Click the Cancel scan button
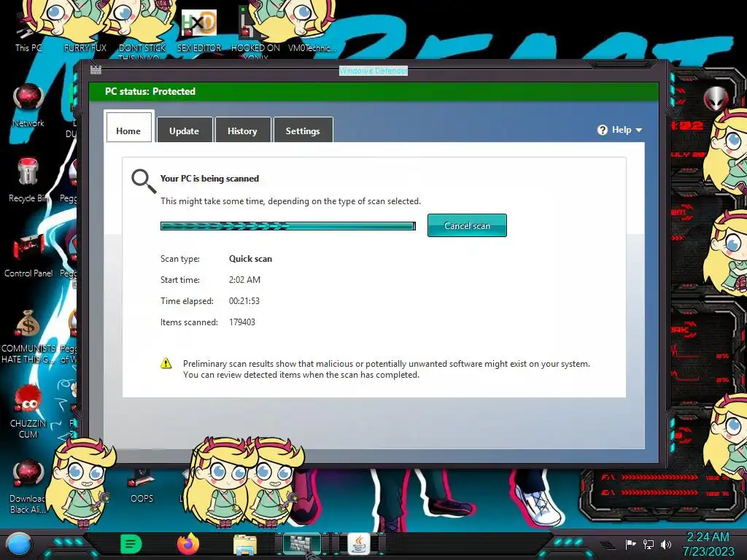The image size is (747, 560). 467,225
